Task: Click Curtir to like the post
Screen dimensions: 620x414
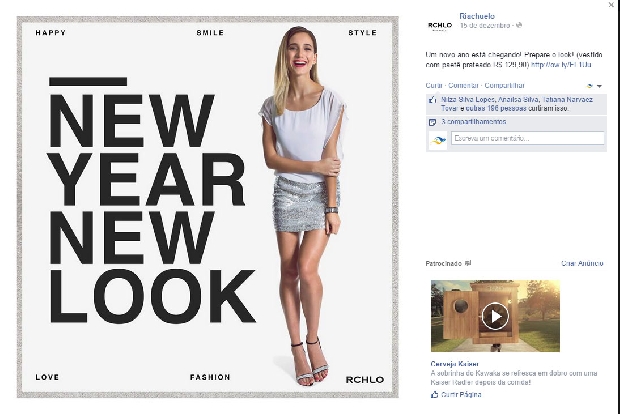Action: click(434, 85)
